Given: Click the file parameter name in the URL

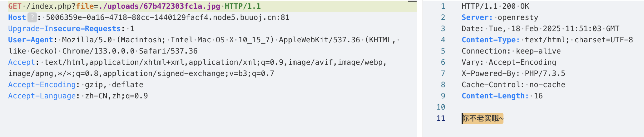Looking at the screenshot, I should pos(85,6).
